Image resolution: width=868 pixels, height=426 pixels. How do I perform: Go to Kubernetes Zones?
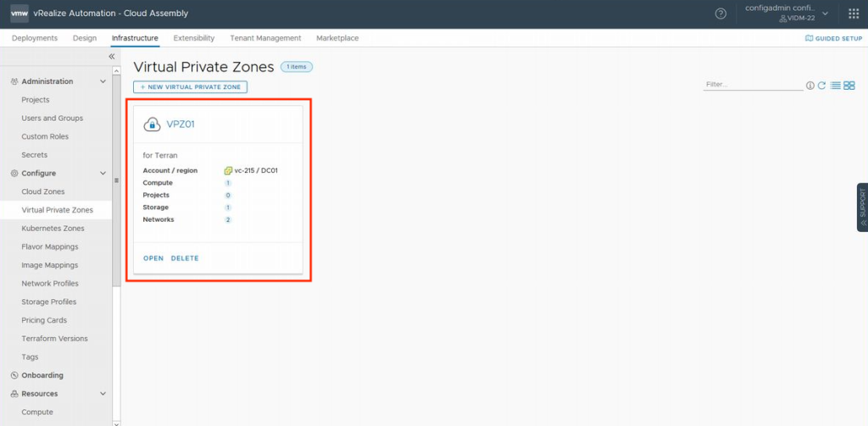tap(53, 229)
